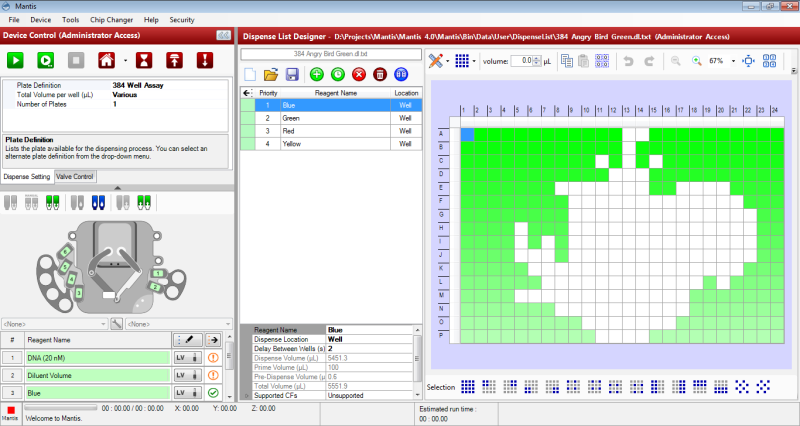Click the volume input field
This screenshot has width=800, height=426.
coord(521,61)
